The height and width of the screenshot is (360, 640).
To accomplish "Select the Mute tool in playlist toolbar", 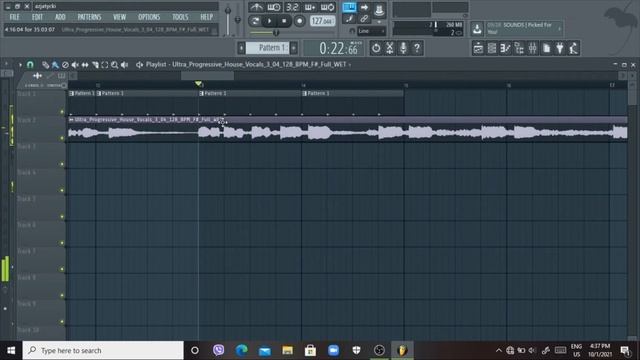I will [75, 64].
